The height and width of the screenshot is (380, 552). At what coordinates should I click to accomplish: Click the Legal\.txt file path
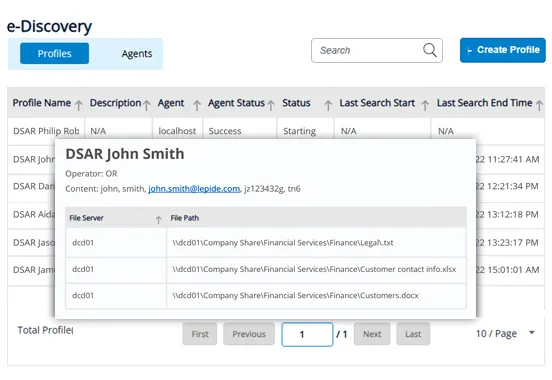[283, 243]
